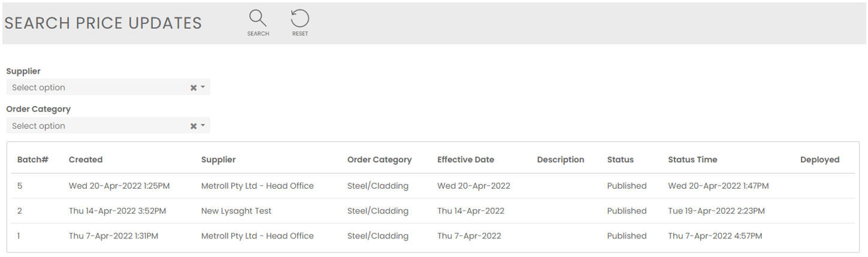Click the Search magnifier icon
The width and height of the screenshot is (868, 257).
tap(258, 19)
